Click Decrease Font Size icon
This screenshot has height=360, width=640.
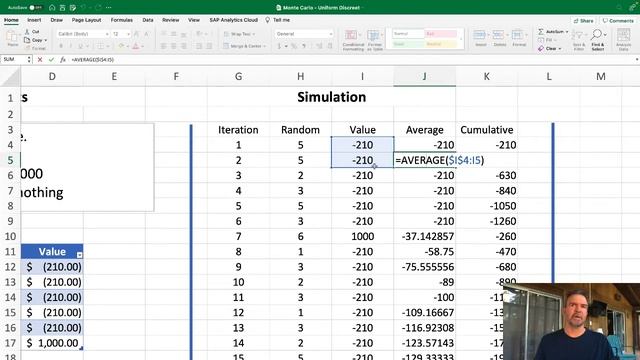coord(146,34)
